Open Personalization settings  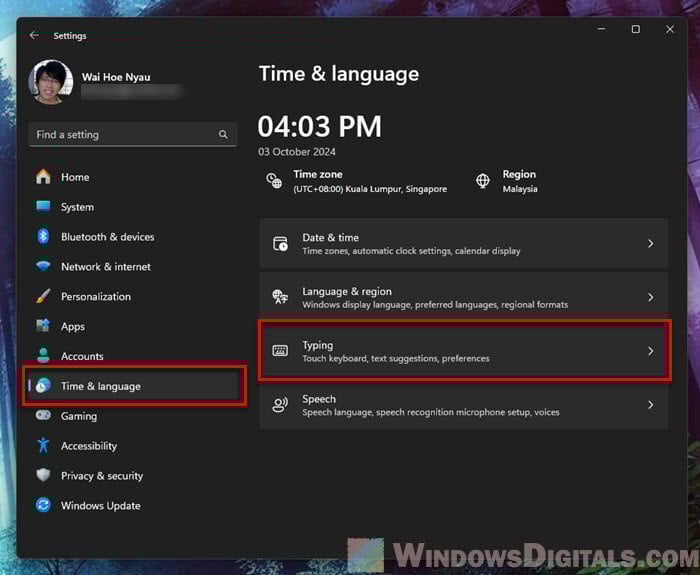click(x=133, y=296)
